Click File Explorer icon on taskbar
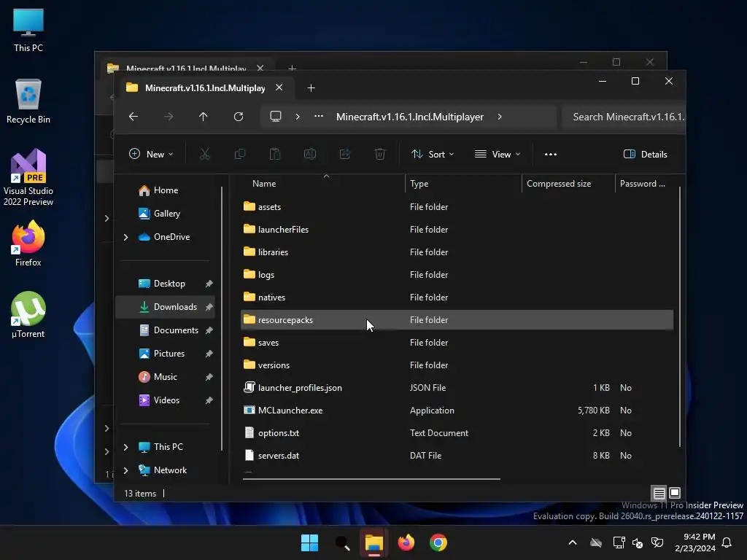The image size is (747, 560). [x=374, y=542]
